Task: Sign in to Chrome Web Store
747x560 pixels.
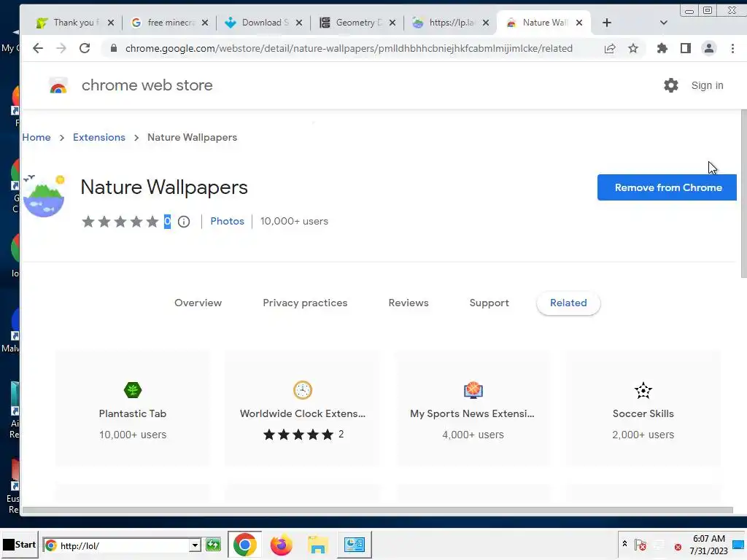Action: click(x=707, y=86)
